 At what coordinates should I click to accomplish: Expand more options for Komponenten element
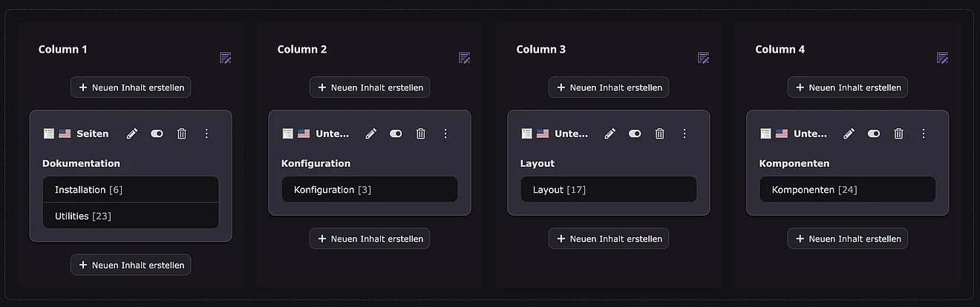point(924,133)
